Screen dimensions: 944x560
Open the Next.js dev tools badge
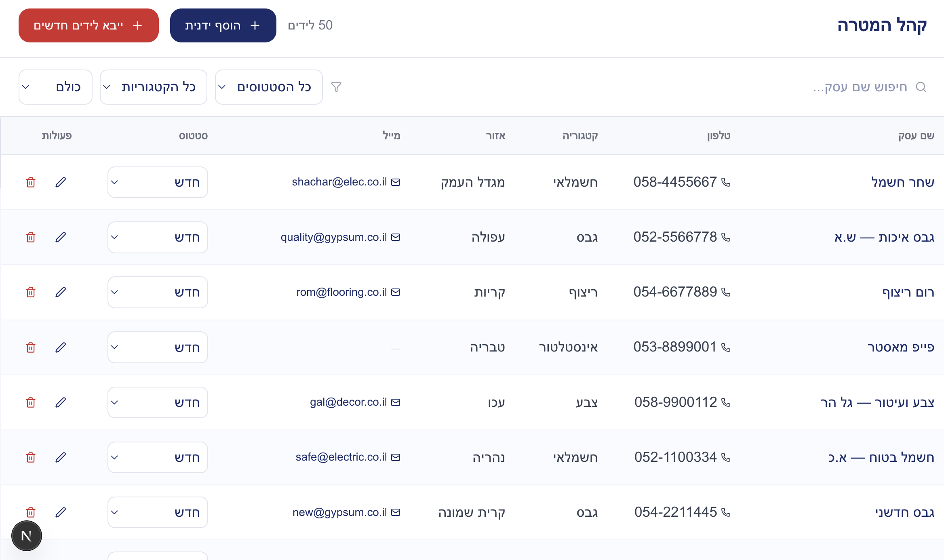click(27, 536)
